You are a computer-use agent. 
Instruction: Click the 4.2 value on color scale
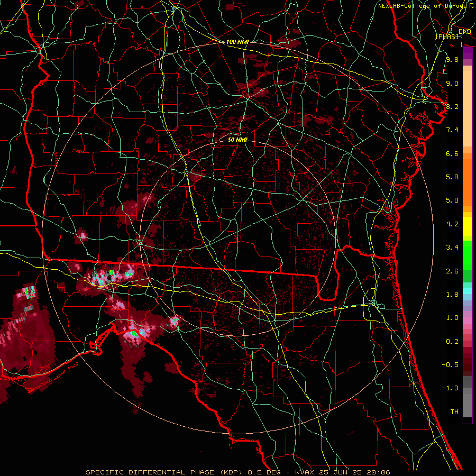[x=452, y=224]
